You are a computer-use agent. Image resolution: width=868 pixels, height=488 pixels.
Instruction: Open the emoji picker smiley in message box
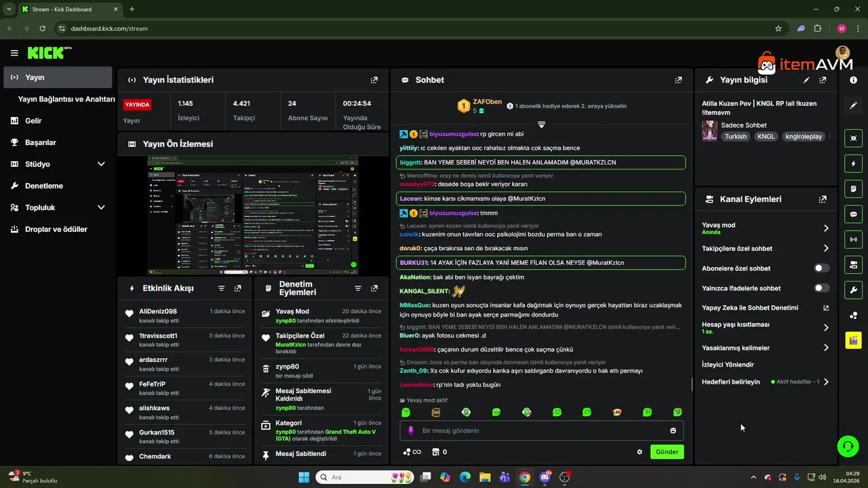click(673, 430)
